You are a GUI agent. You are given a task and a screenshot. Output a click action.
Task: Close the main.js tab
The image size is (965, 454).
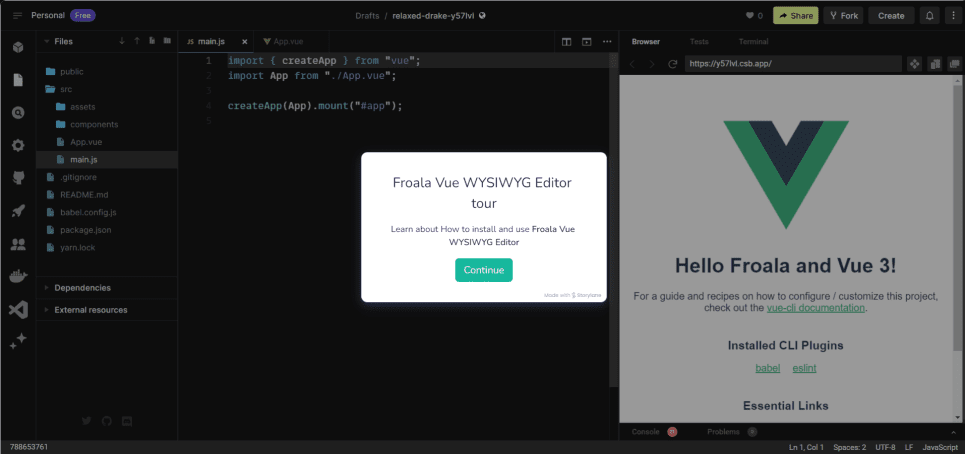click(x=244, y=42)
